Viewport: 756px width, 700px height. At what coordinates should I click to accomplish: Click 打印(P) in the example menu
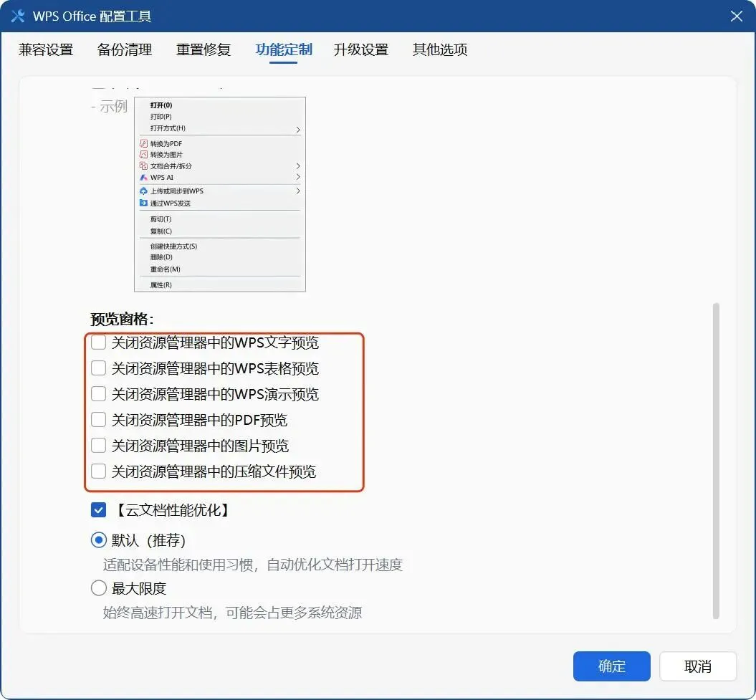[x=161, y=117]
